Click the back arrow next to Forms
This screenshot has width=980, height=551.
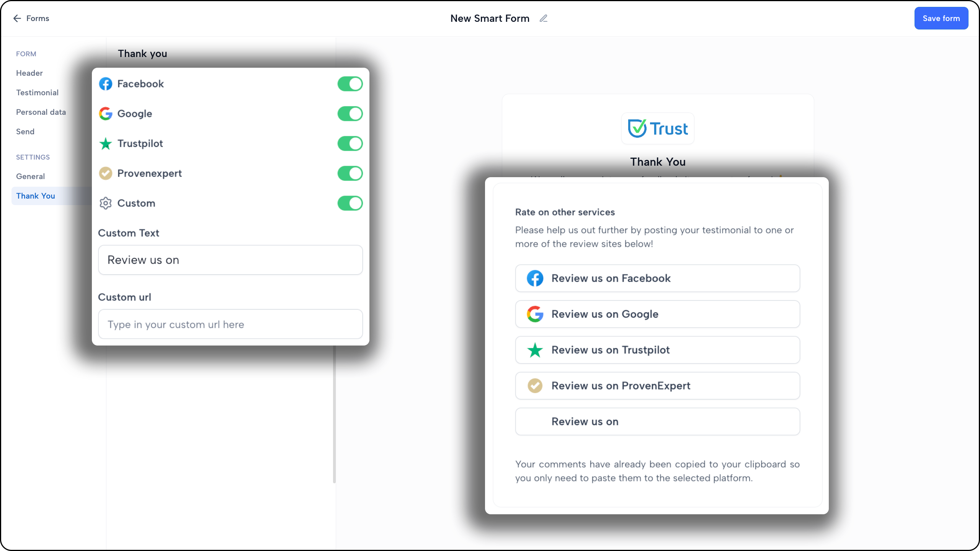(17, 18)
